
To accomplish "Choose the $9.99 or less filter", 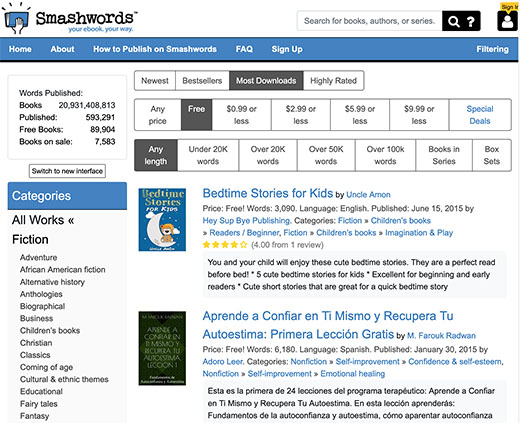I will (419, 115).
